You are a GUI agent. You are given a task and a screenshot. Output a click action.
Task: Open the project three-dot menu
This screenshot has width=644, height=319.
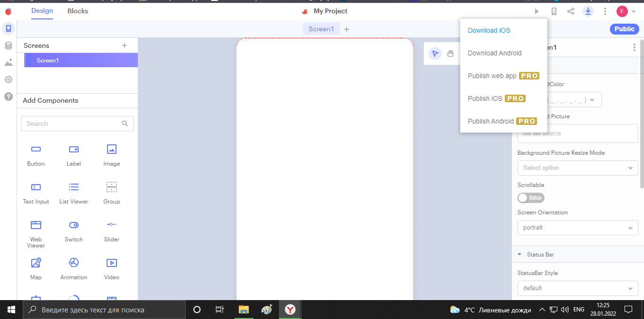pyautogui.click(x=605, y=11)
